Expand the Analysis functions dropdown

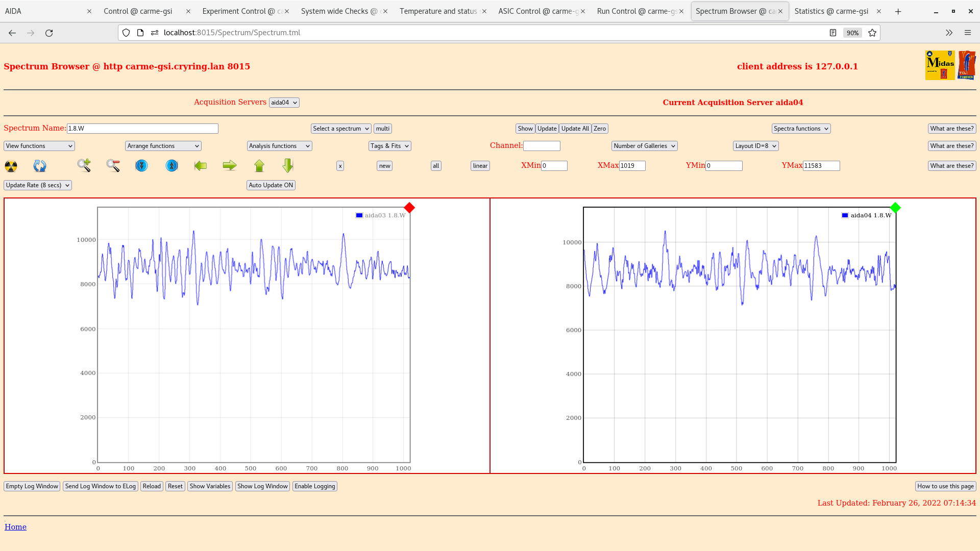pyautogui.click(x=279, y=146)
